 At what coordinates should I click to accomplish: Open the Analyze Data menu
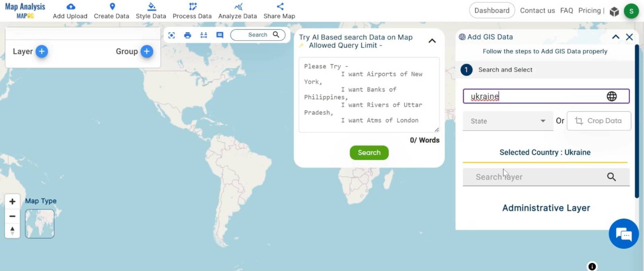coord(237,11)
